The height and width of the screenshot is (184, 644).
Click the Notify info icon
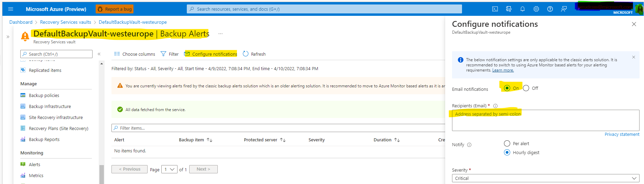coord(469,145)
